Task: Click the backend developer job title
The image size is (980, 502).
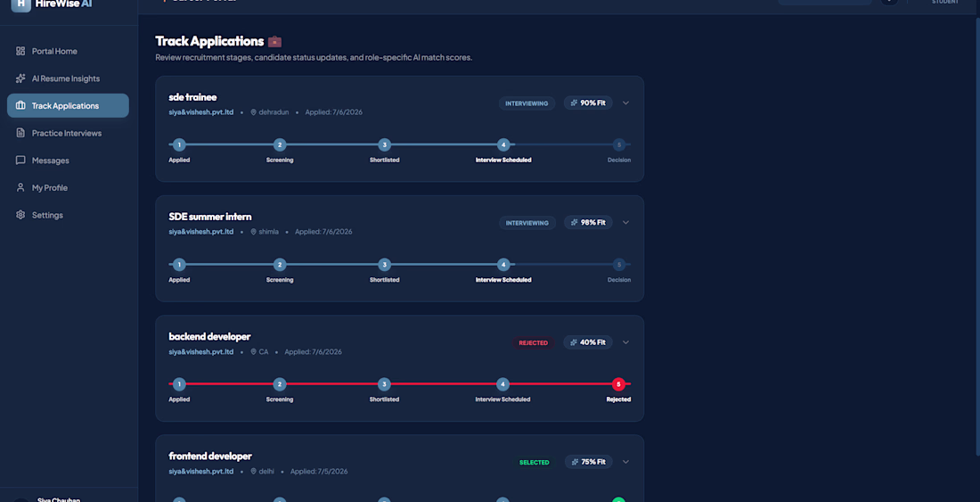Action: click(x=209, y=336)
